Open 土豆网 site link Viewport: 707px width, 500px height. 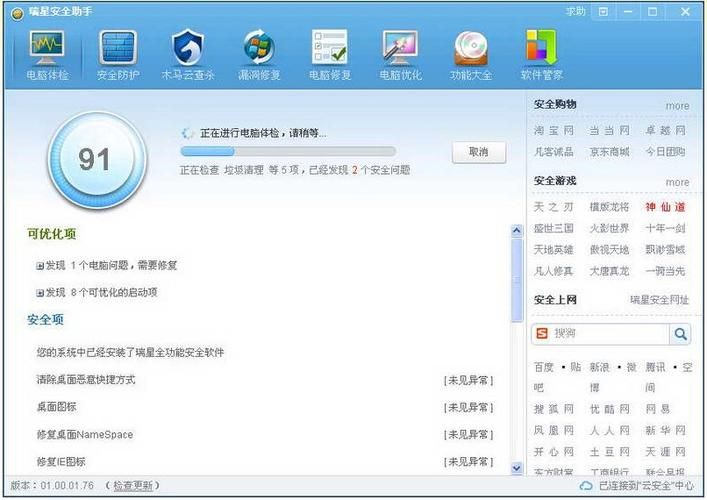click(x=609, y=452)
